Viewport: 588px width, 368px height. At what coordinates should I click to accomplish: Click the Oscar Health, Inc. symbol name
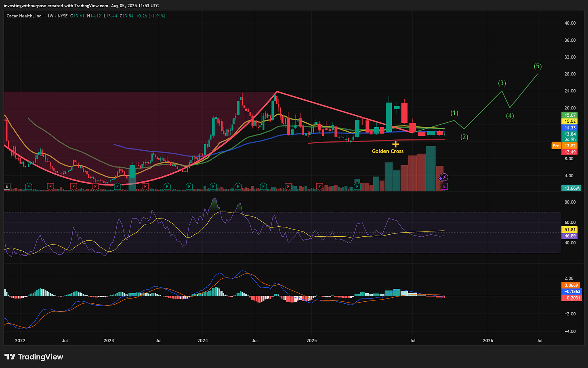click(x=25, y=16)
